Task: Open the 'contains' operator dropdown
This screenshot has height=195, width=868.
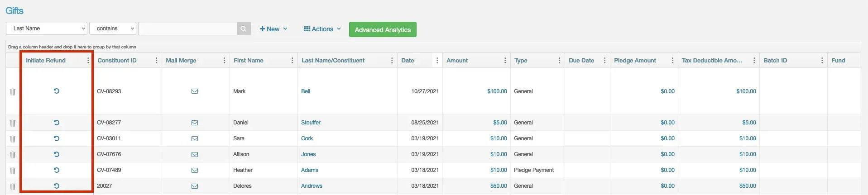Action: click(113, 29)
